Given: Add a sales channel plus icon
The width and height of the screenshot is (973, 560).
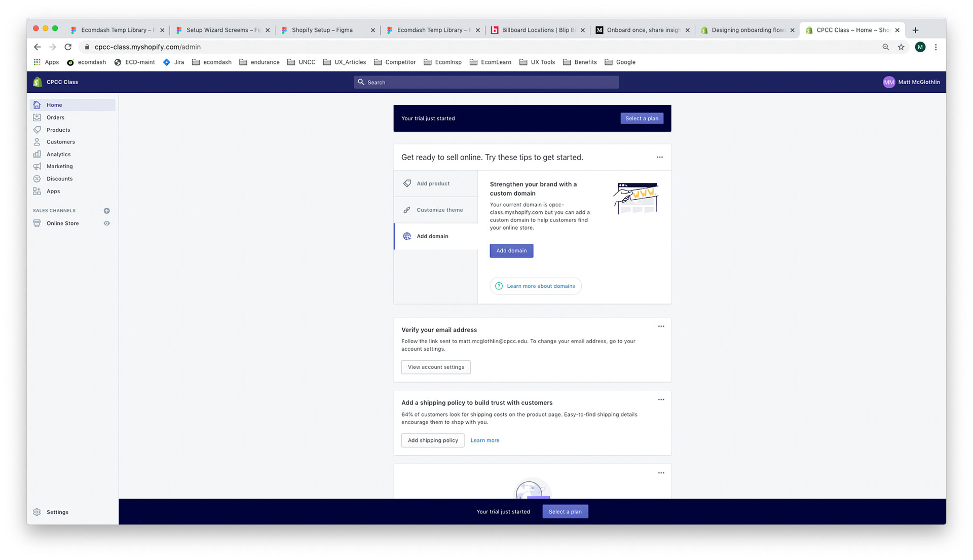Looking at the screenshot, I should click(x=106, y=211).
